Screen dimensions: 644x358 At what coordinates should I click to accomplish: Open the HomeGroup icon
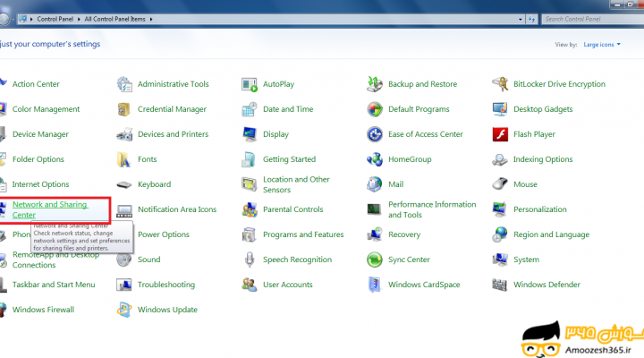pos(375,159)
